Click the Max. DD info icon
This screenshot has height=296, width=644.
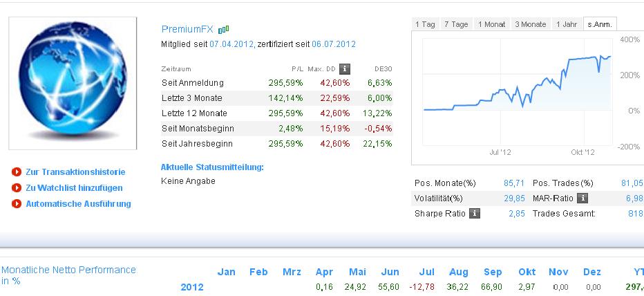[x=345, y=68]
